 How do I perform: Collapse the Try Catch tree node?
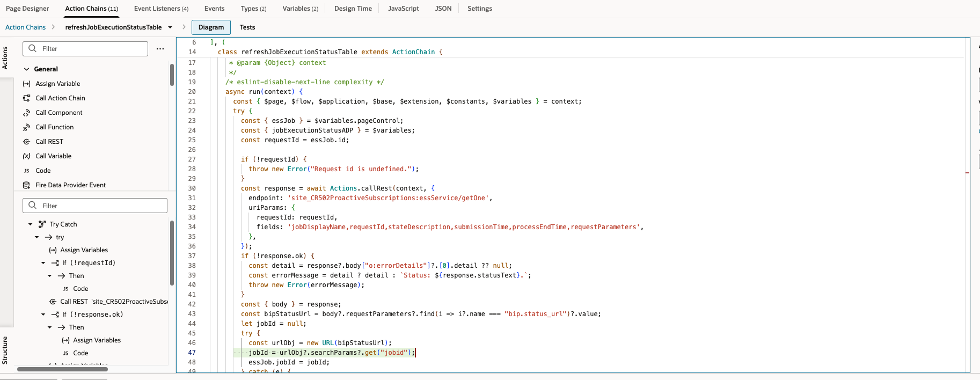pos(31,224)
